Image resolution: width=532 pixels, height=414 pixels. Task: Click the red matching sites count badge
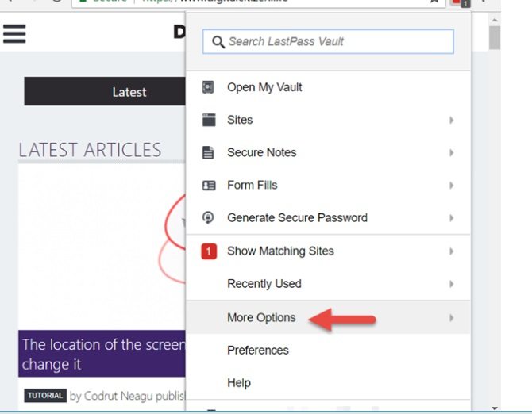[209, 251]
